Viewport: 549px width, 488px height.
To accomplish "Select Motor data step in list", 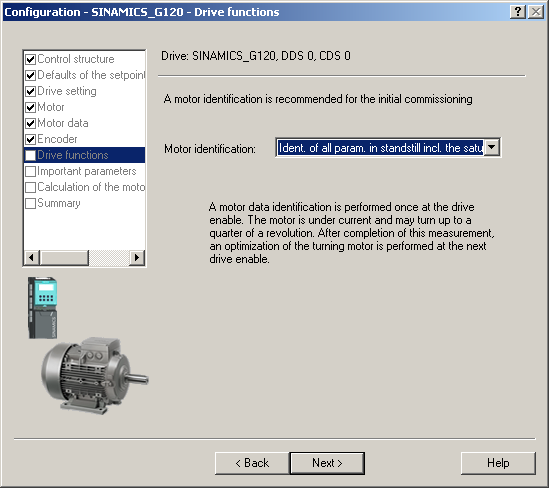I will coord(63,123).
